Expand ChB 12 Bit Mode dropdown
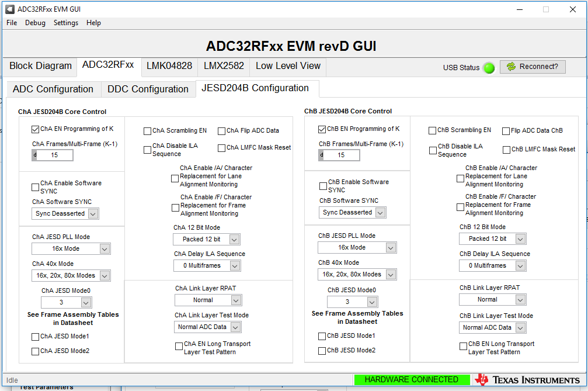The image size is (588, 391). 493,238
